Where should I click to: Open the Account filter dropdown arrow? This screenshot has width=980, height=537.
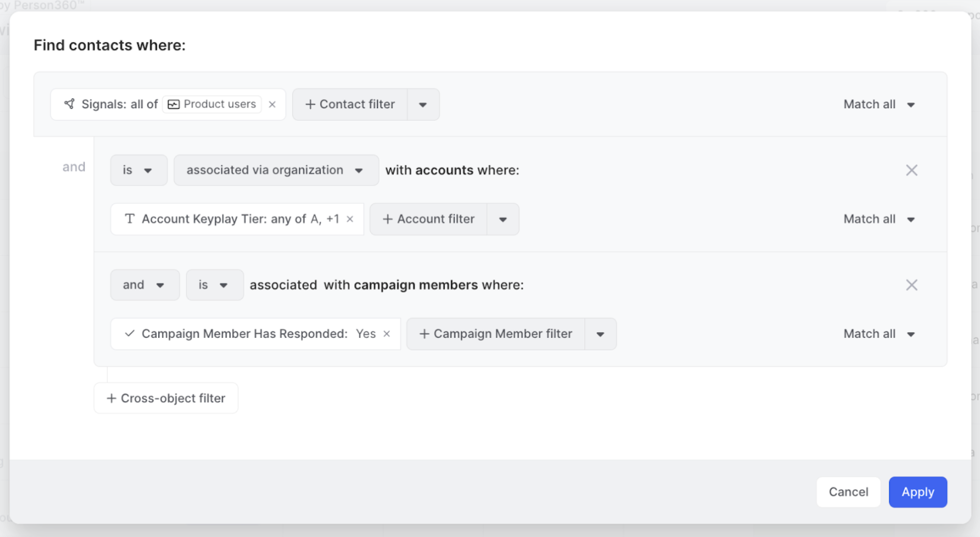coord(503,219)
